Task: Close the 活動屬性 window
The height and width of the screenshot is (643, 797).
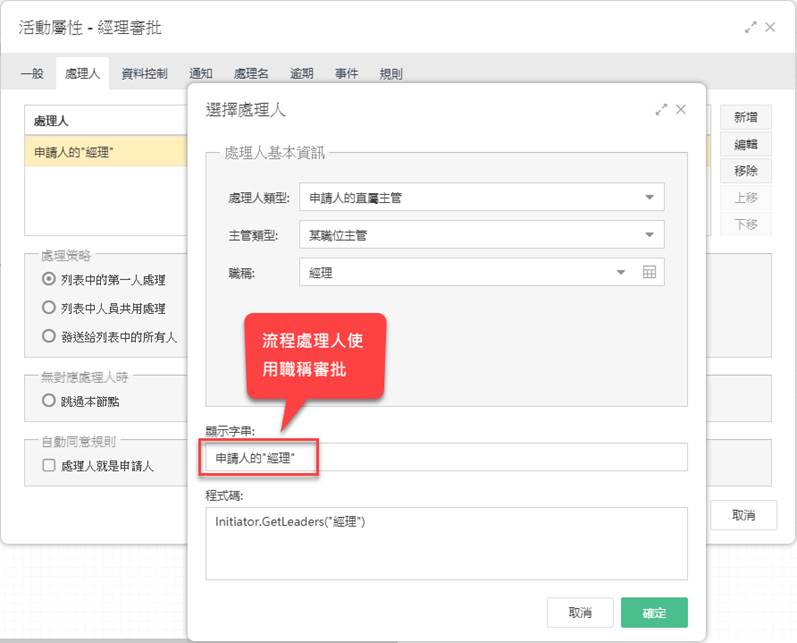Action: click(770, 27)
